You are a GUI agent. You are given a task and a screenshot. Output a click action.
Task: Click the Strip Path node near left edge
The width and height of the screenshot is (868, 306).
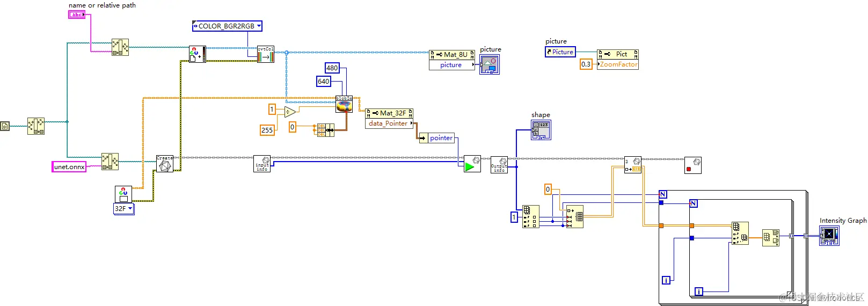click(x=36, y=126)
